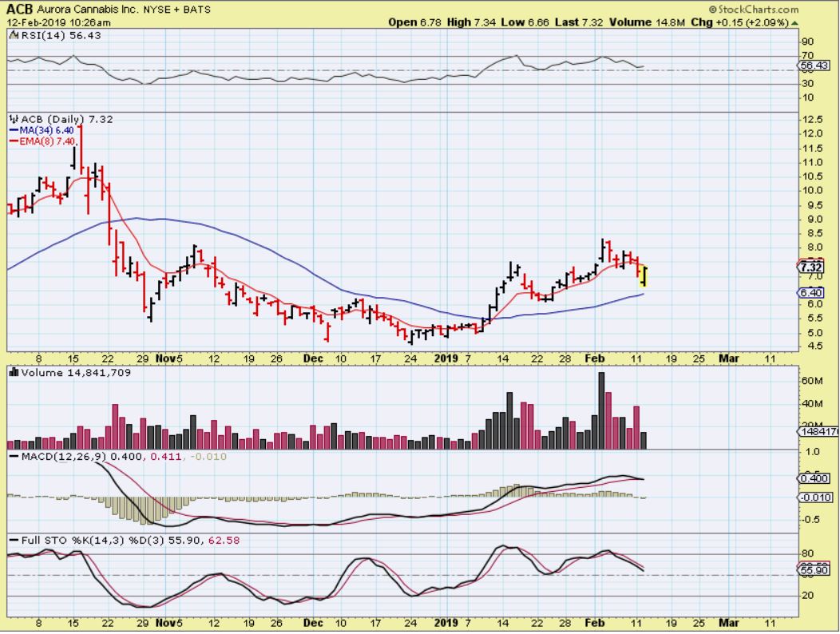This screenshot has width=840, height=634.
Task: Click the Chg +0.15 (+2.09%) value
Action: tap(740, 22)
